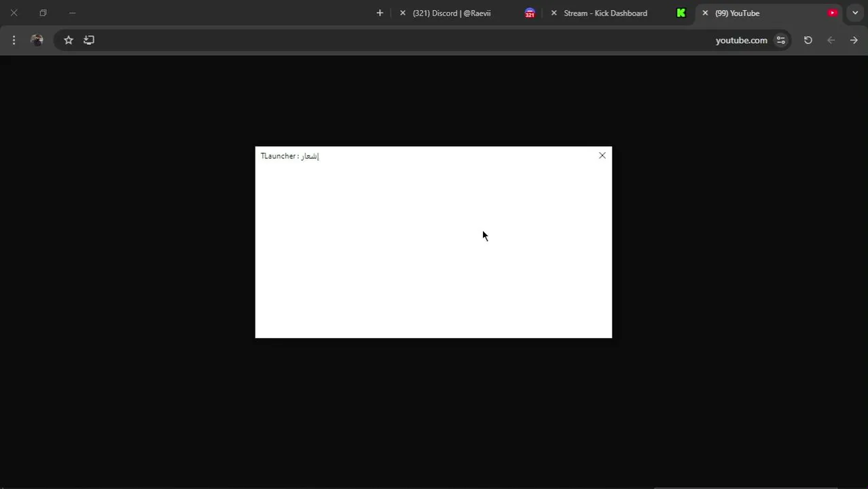Click the install app icon in address bar

click(x=89, y=40)
